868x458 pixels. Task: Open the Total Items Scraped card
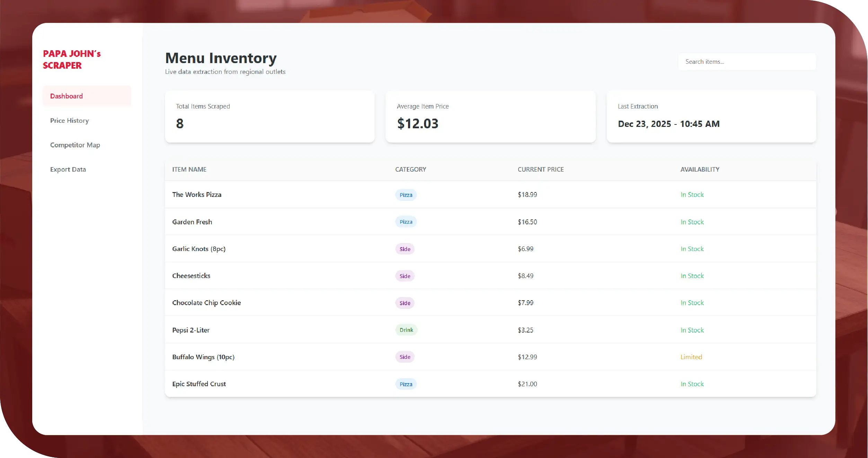click(x=269, y=116)
